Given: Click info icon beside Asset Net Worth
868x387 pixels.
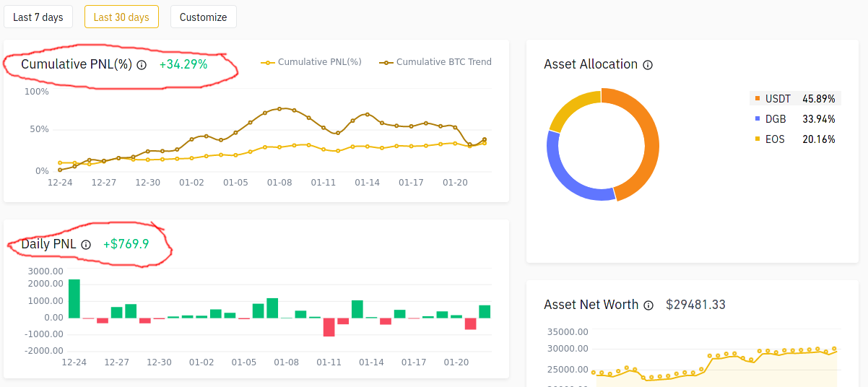Looking at the screenshot, I should pos(648,305).
